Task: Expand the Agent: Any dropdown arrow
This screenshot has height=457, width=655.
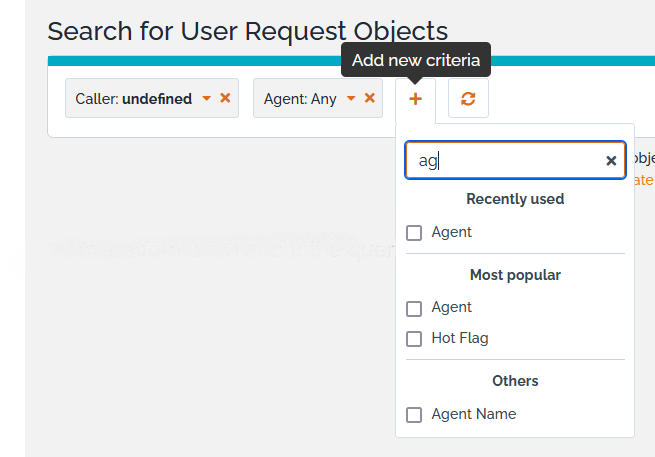Action: pyautogui.click(x=351, y=99)
